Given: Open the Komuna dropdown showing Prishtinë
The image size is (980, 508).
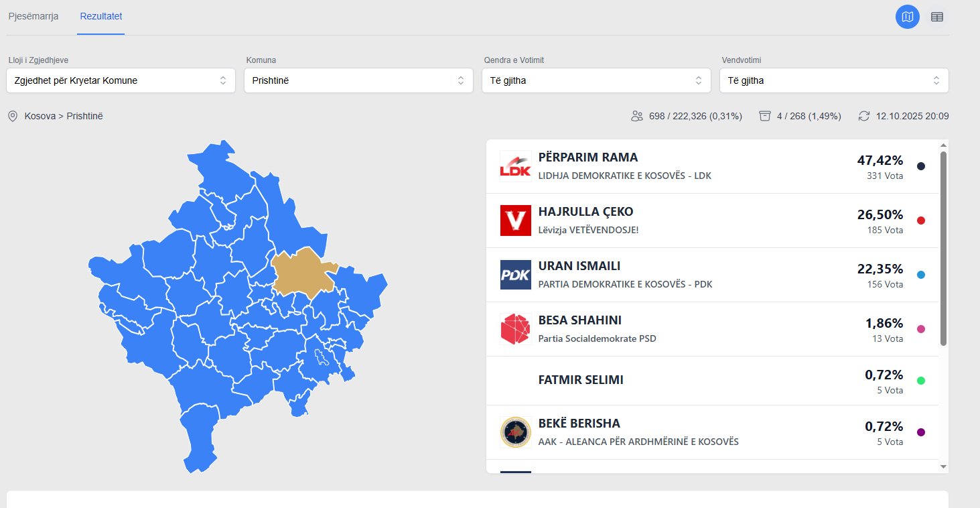Looking at the screenshot, I should tap(358, 80).
